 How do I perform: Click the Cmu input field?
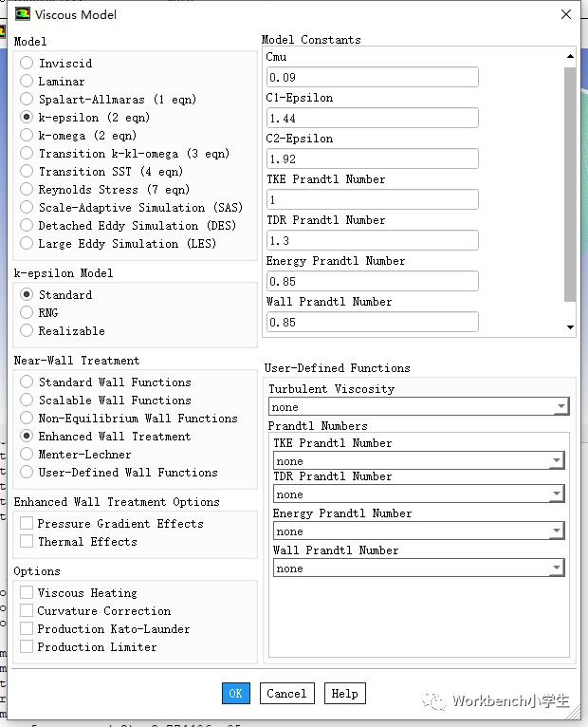coord(373,77)
